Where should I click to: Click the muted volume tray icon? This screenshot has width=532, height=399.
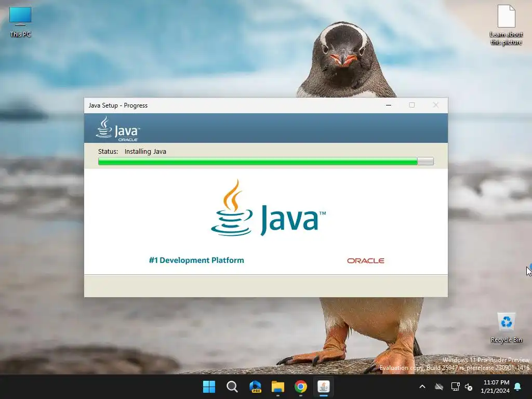(x=469, y=387)
